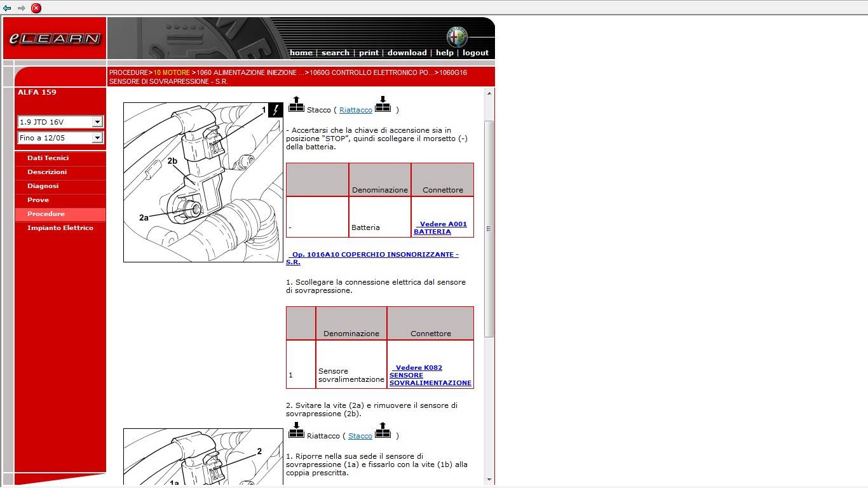Open the 1.9 JTD 16V engine dropdown
This screenshot has height=488, width=868.
[x=60, y=122]
